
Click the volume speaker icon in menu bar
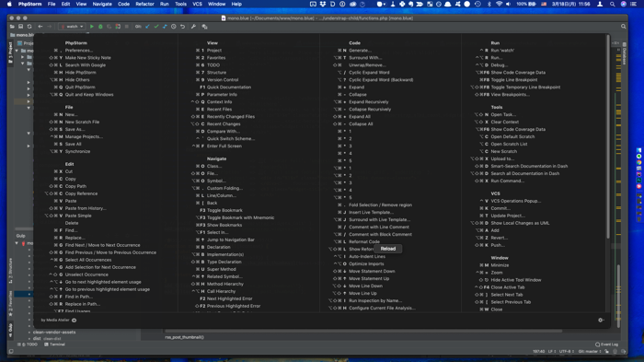(509, 4)
